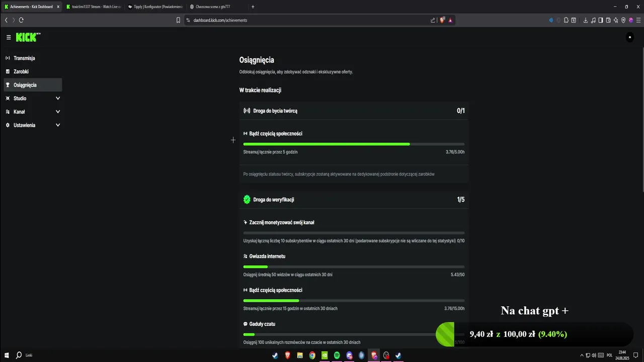644x362 pixels.
Task: Switch to the toxictimi1337 Stream tab
Action: [93, 7]
